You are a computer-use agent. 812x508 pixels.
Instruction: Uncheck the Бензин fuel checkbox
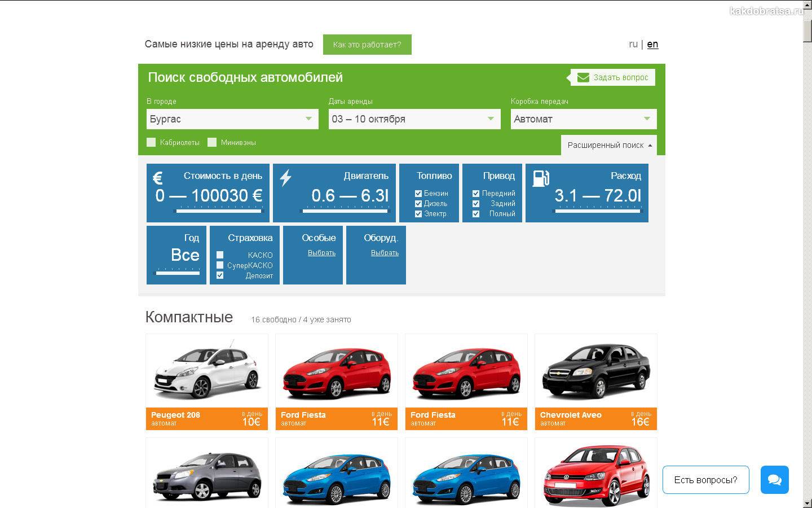[418, 194]
